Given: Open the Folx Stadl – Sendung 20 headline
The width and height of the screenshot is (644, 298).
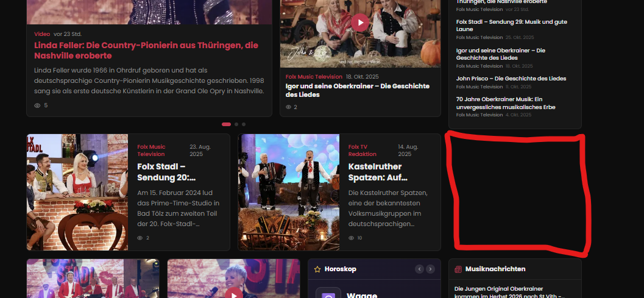Looking at the screenshot, I should coord(166,172).
